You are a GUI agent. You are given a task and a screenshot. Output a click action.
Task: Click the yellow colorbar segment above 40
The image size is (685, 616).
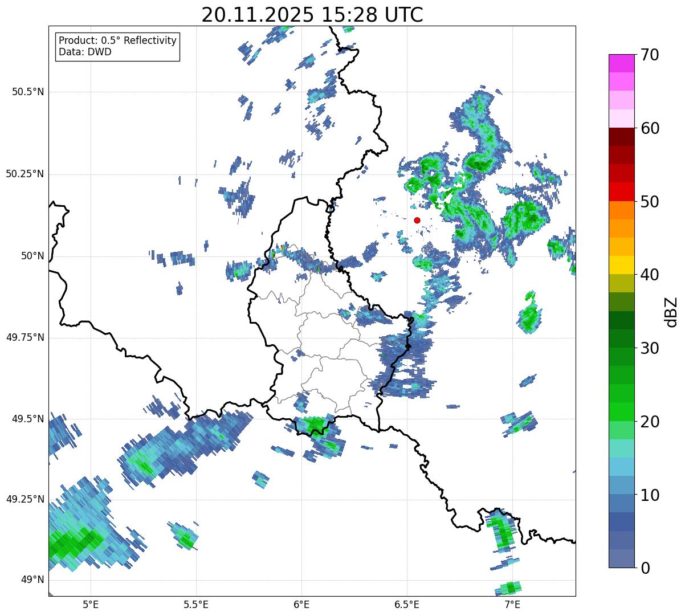[x=622, y=265]
